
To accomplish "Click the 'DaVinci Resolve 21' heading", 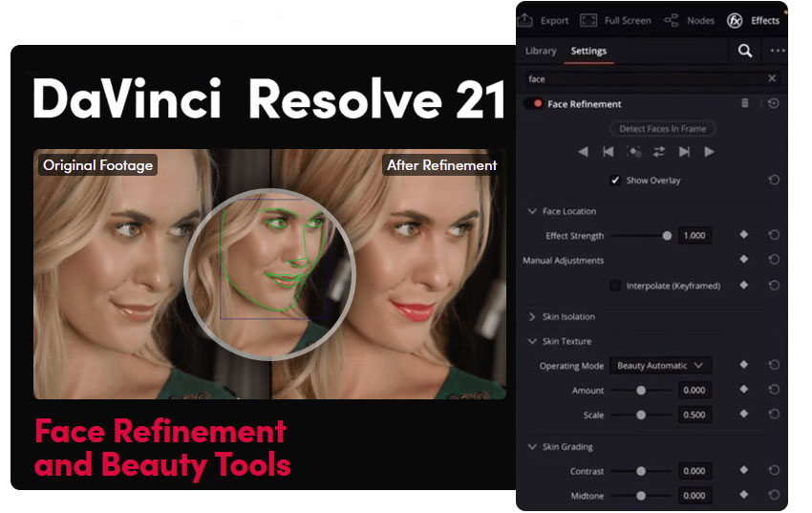I will (x=268, y=98).
